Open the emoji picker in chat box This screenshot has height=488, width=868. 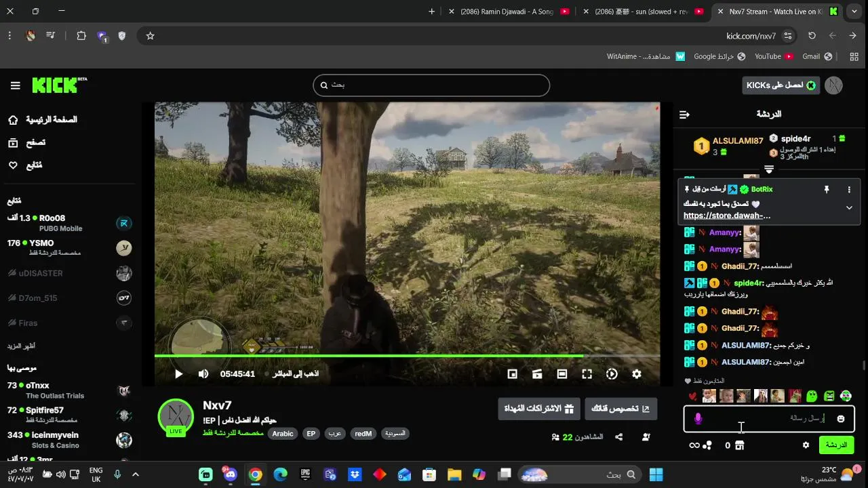click(841, 419)
